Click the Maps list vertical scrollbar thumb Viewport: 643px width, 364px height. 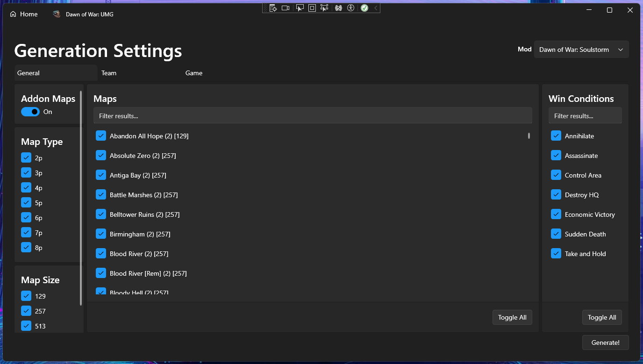click(529, 136)
